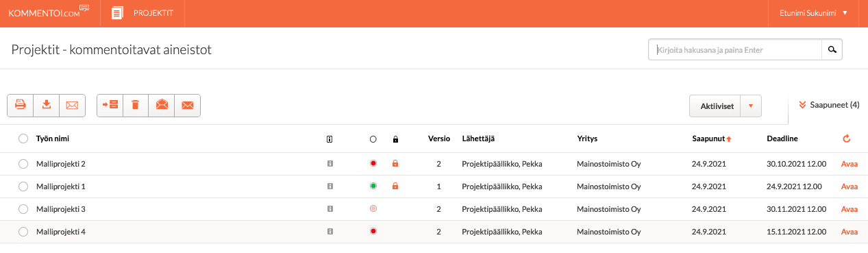Click the search magnifier button
868x253 pixels.
click(x=832, y=49)
